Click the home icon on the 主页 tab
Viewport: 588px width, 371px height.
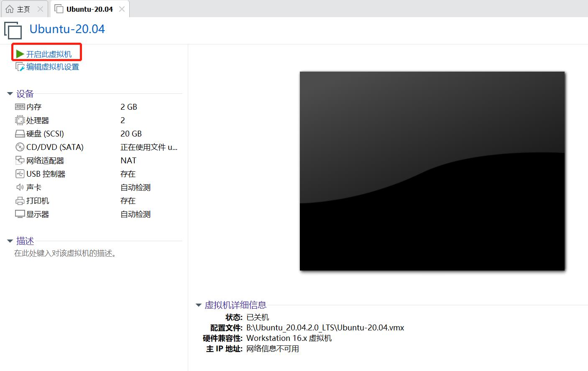(x=10, y=9)
